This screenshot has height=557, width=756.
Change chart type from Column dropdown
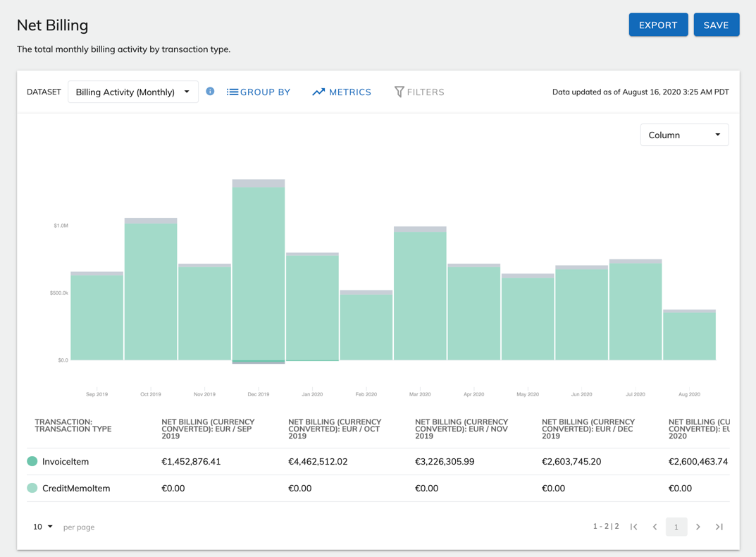pyautogui.click(x=684, y=135)
